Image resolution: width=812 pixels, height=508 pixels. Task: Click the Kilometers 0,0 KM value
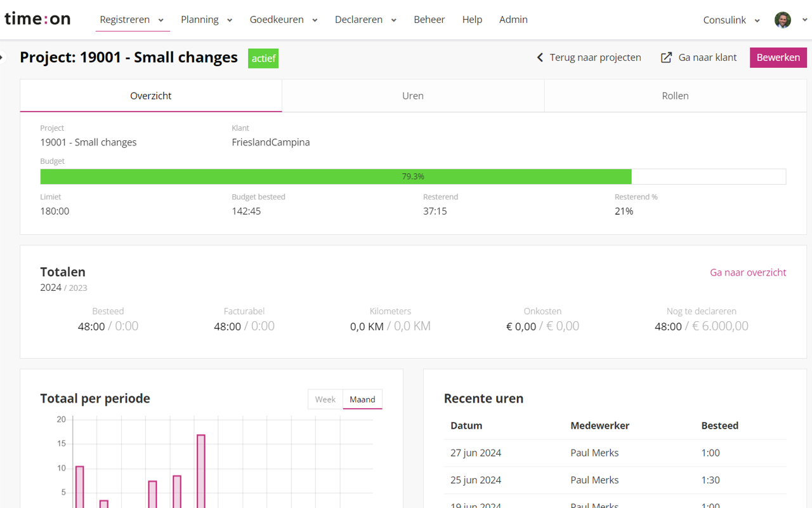(367, 326)
